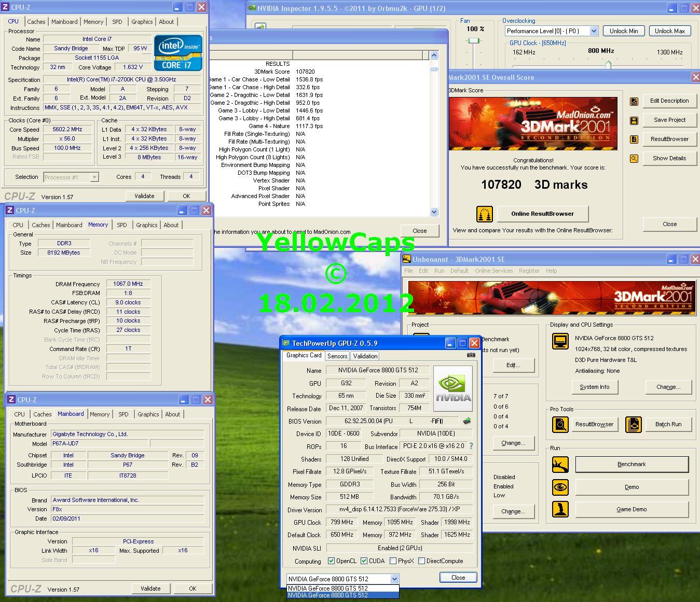Image resolution: width=700 pixels, height=602 pixels.
Task: Click the green-arrow icon button in NVIDIA Inspector
Action: point(260,26)
